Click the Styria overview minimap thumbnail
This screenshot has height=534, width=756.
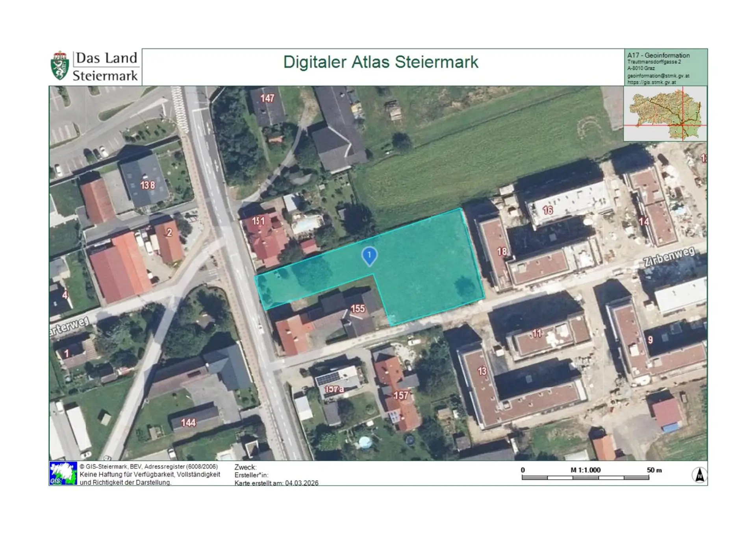click(665, 114)
